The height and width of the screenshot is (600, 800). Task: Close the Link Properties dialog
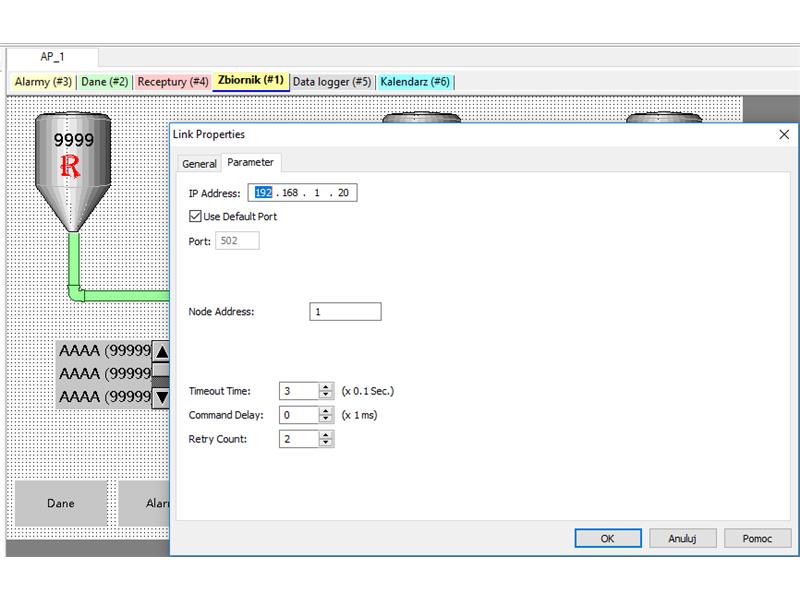[784, 135]
